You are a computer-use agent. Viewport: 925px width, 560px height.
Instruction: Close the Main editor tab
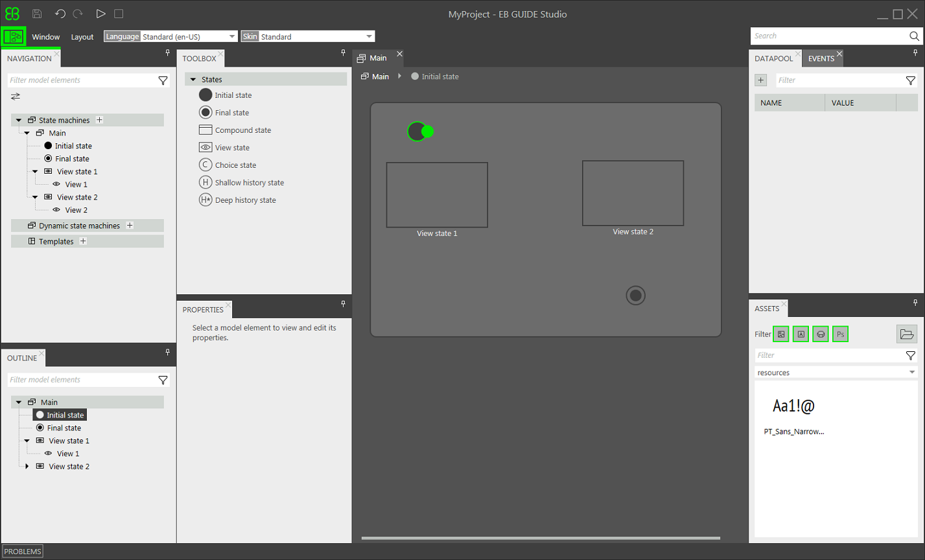coord(400,54)
